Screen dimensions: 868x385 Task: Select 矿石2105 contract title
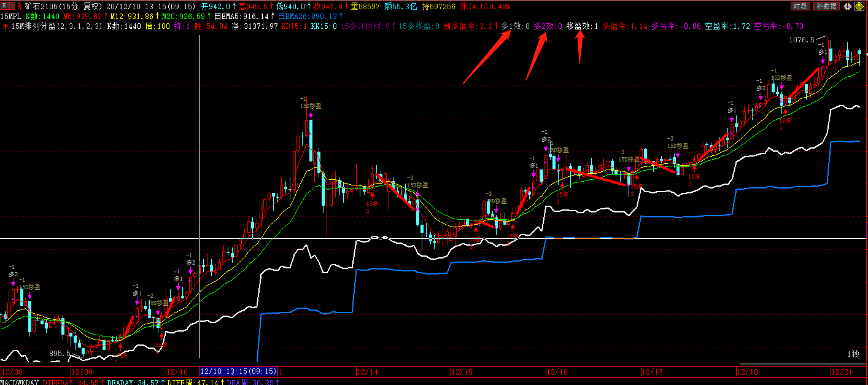click(x=42, y=6)
